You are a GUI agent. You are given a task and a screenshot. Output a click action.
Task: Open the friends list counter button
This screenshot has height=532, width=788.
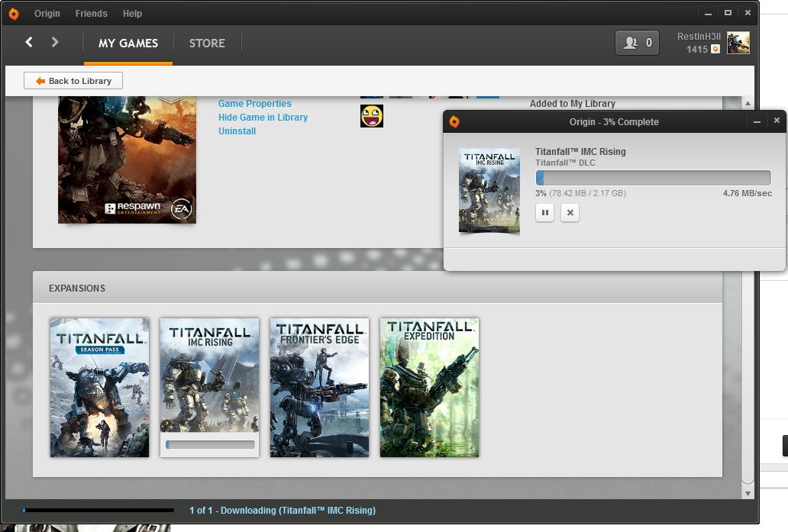tap(637, 43)
